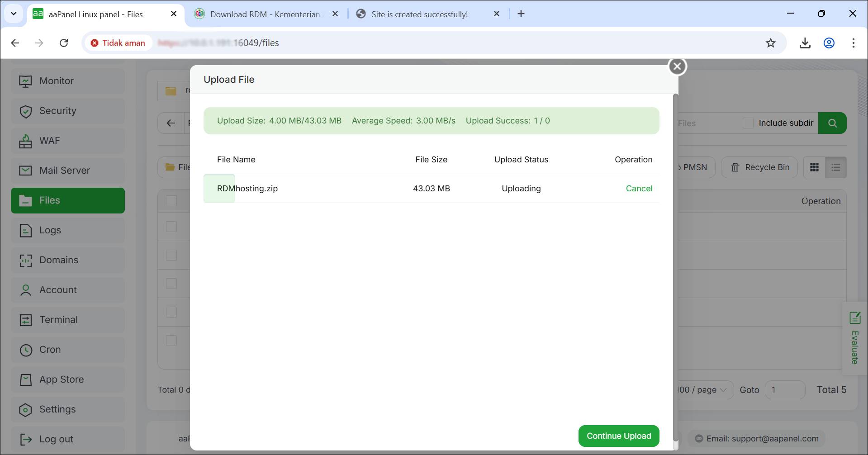This screenshot has height=455, width=868.
Task: Check the first file row checkbox
Action: (x=171, y=227)
